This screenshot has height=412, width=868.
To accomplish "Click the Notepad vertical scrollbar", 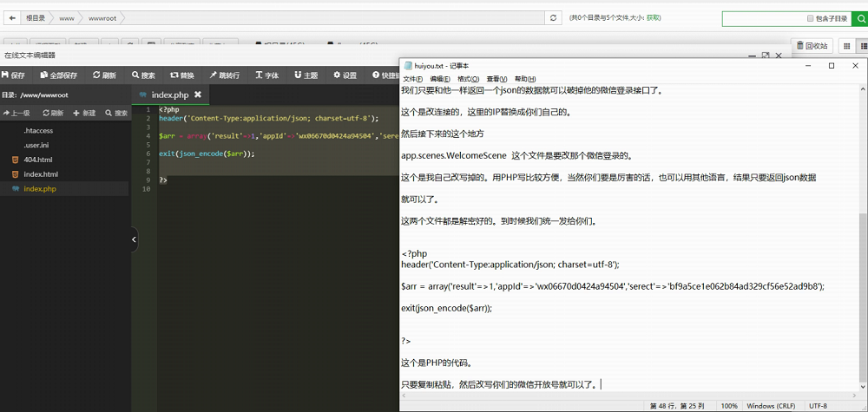I will pos(862,260).
